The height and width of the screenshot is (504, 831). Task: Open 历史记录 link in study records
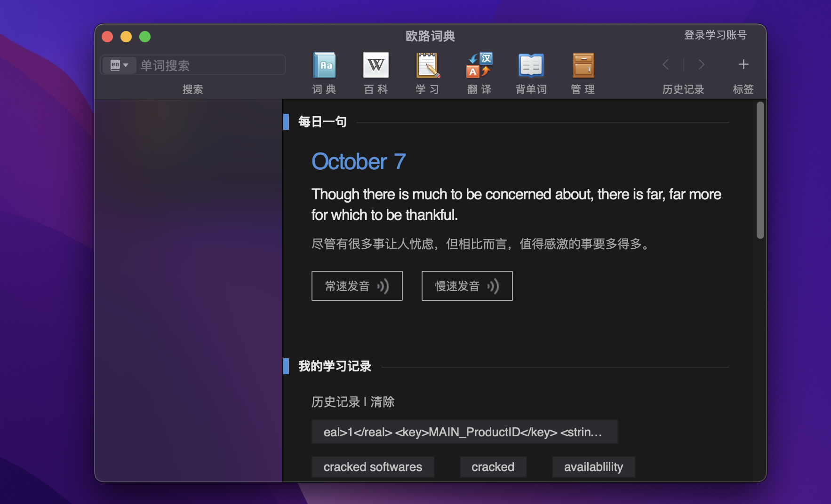tap(336, 402)
